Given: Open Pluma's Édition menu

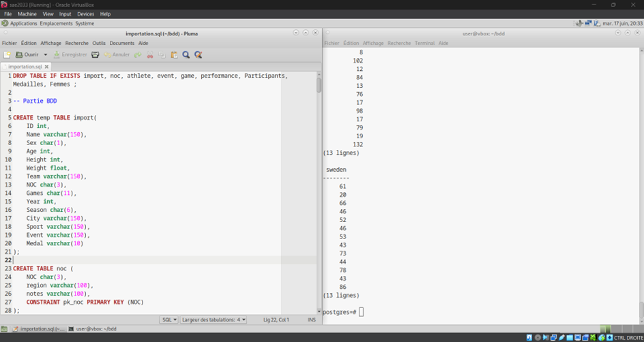Looking at the screenshot, I should point(29,43).
